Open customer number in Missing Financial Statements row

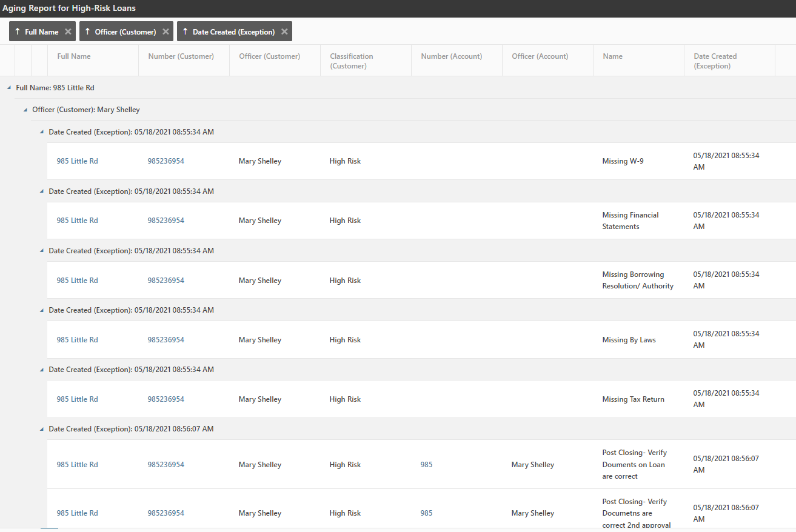point(166,221)
